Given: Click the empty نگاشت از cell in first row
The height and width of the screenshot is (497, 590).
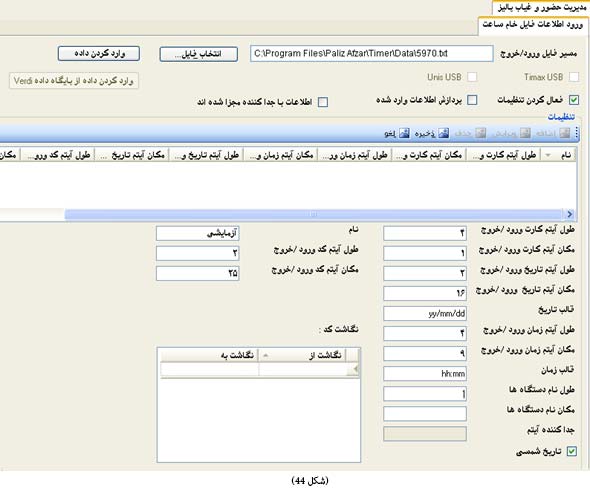Looking at the screenshot, I should coord(304,369).
